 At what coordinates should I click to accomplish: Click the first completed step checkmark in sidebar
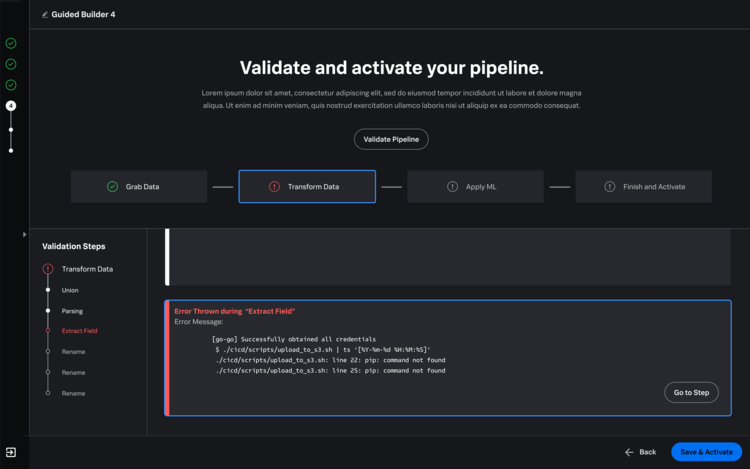pyautogui.click(x=11, y=44)
